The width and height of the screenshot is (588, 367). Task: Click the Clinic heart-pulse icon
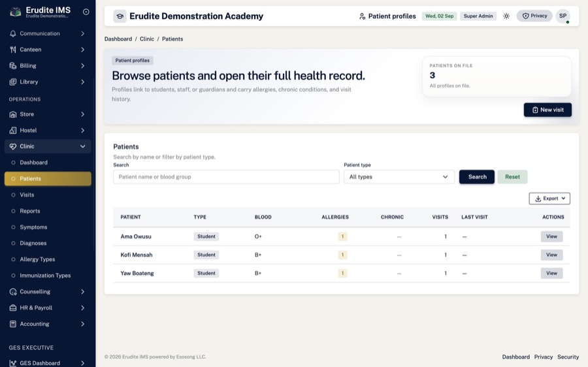pyautogui.click(x=13, y=146)
